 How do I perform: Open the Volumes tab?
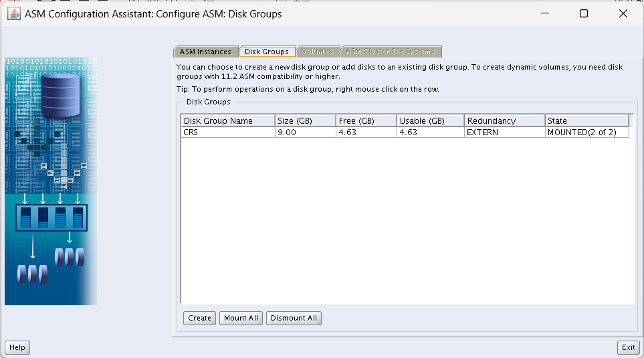pyautogui.click(x=318, y=52)
